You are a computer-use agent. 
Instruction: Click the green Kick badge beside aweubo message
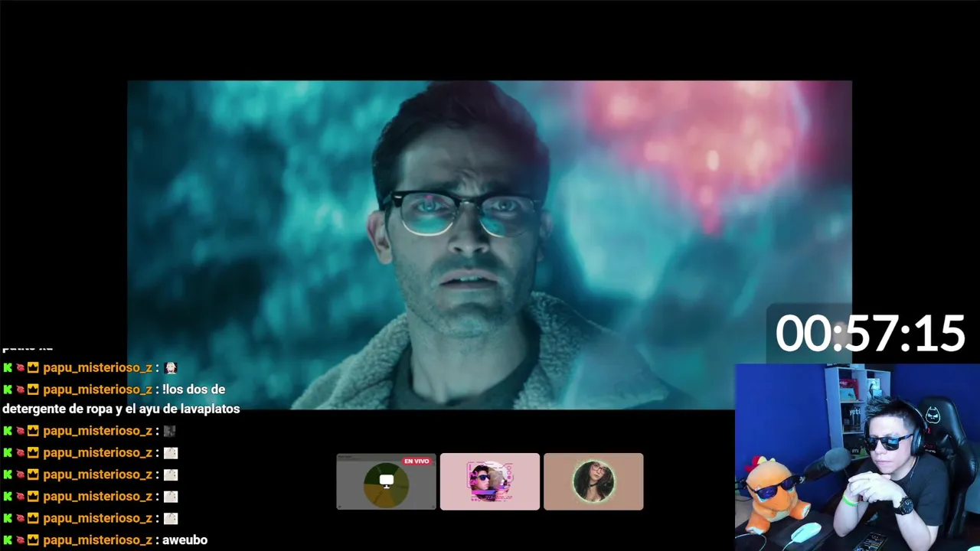pyautogui.click(x=8, y=540)
